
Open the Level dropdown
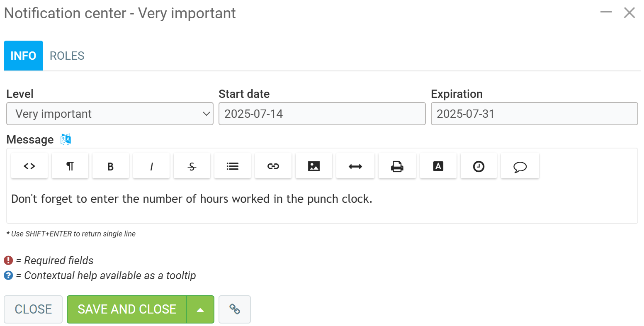point(110,114)
